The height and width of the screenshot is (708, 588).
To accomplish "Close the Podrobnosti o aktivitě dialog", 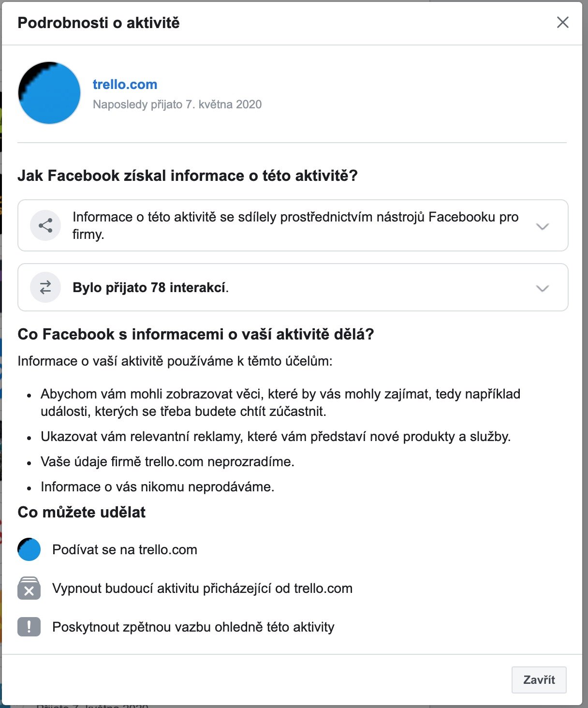I will (x=562, y=22).
